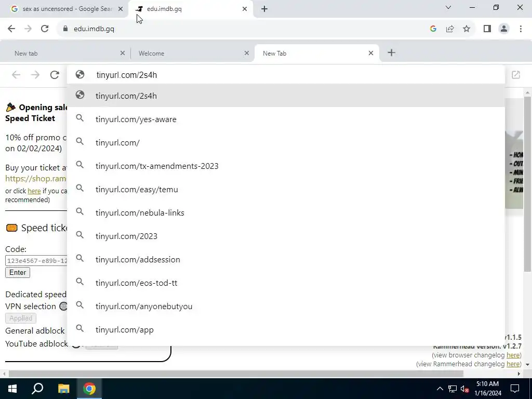Open Windows taskbar search
Viewport: 532px width, 399px height.
37,389
